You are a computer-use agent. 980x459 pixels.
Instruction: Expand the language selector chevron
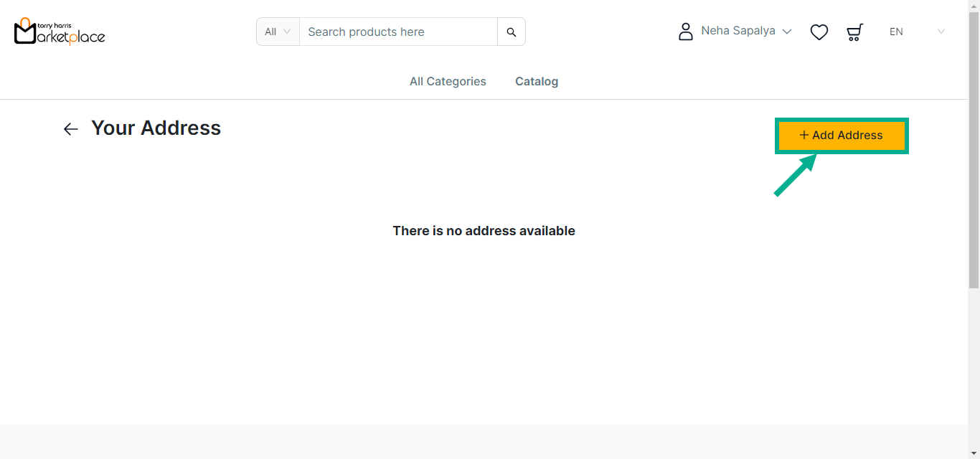tap(941, 32)
